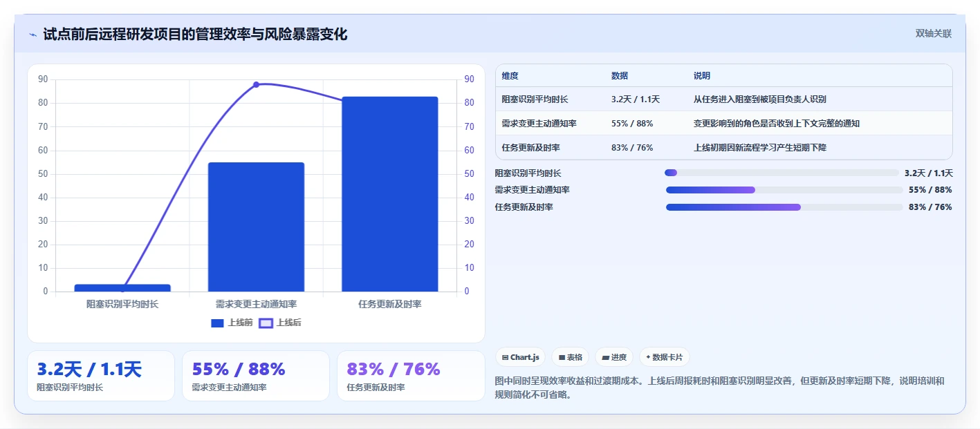Click table value 83% / 76%
This screenshot has width=980, height=429.
[632, 148]
